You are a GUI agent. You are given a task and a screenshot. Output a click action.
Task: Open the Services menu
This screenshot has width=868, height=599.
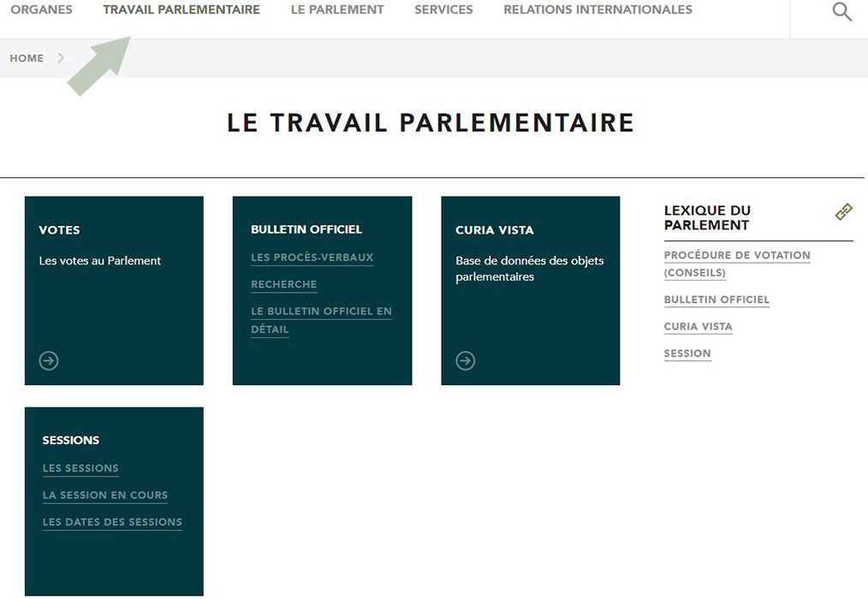pos(444,9)
